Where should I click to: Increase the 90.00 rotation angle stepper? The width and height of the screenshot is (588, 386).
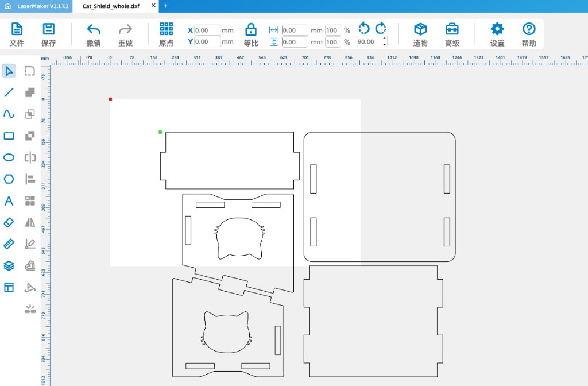click(x=384, y=38)
